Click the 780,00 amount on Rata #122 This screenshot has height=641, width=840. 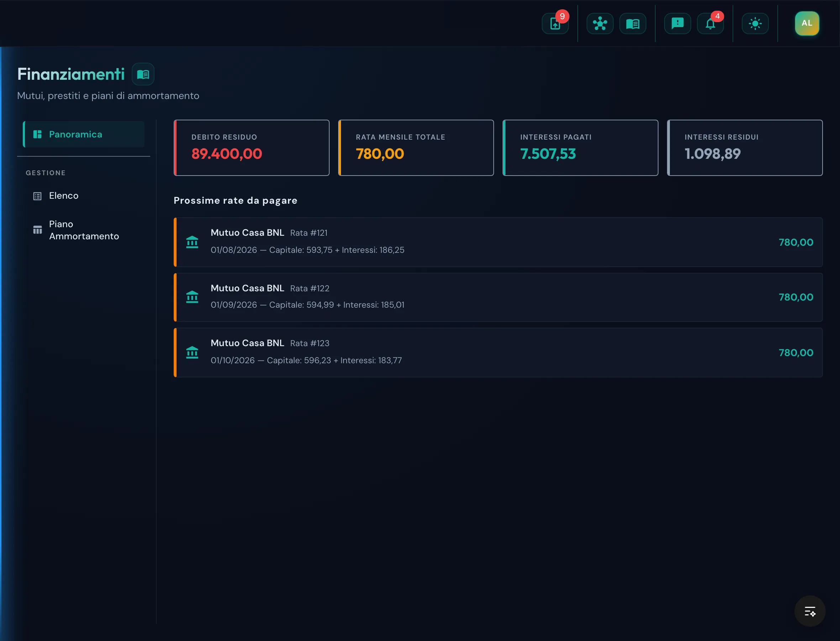[796, 297]
